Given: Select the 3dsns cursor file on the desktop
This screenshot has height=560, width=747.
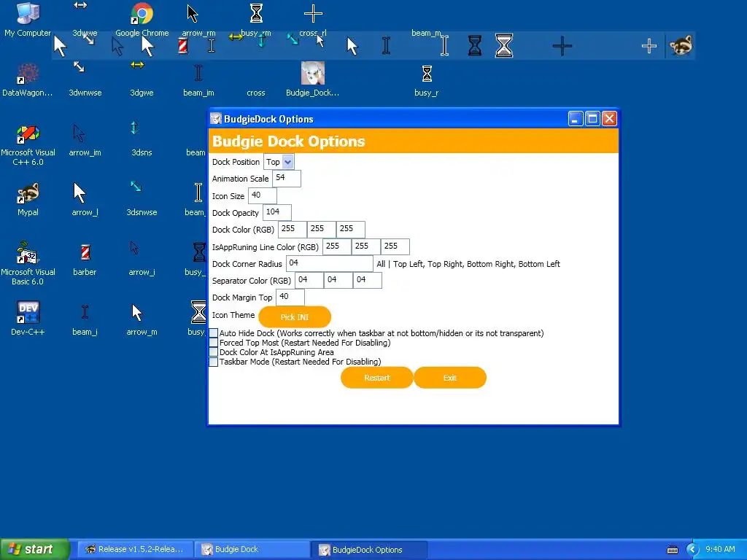Looking at the screenshot, I should pos(142,140).
